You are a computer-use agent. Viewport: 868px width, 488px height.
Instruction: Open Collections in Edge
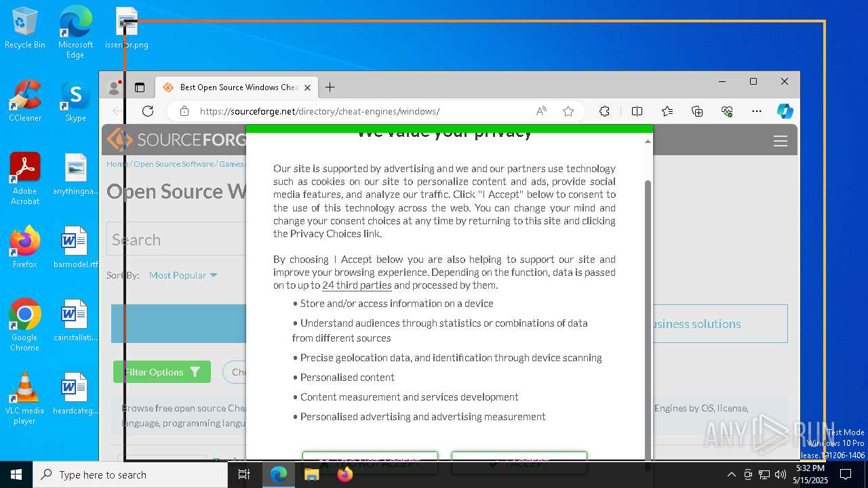pos(697,111)
